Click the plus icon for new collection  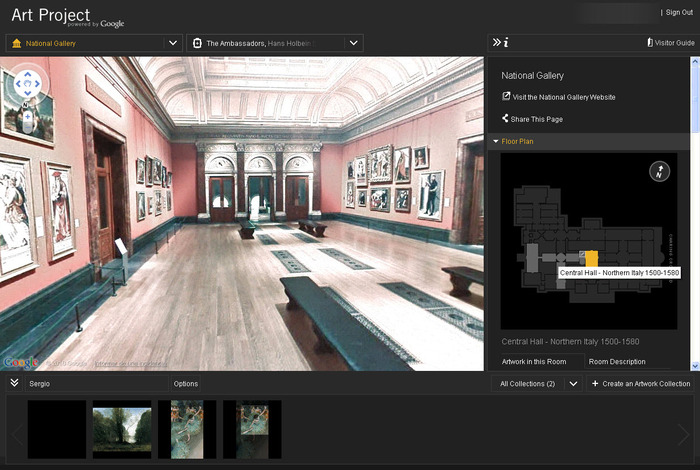tap(595, 383)
